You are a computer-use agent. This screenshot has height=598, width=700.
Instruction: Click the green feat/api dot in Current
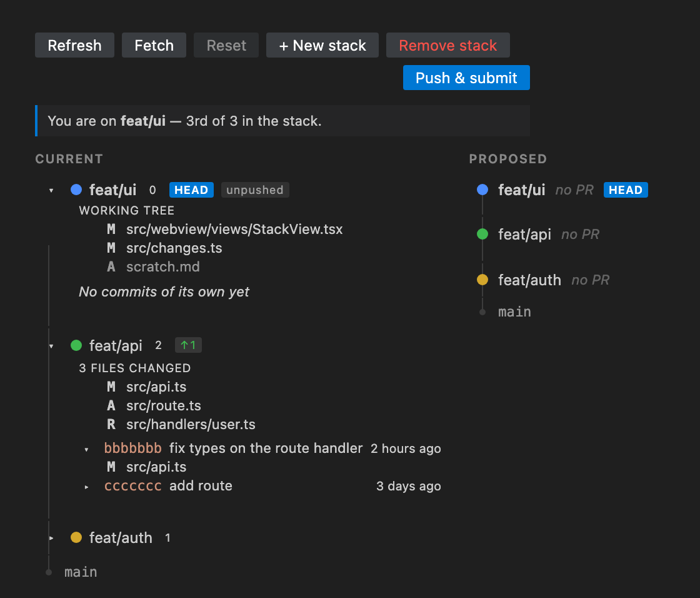pyautogui.click(x=76, y=345)
